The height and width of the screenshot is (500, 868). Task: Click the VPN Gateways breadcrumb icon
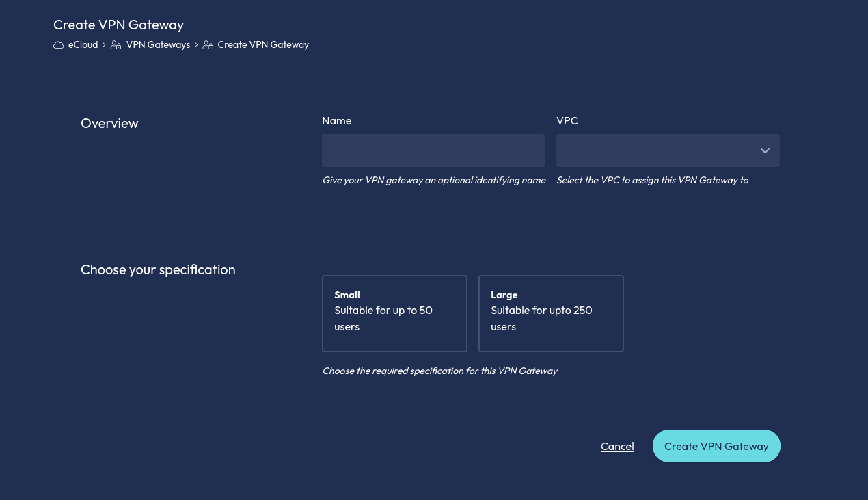[x=116, y=44]
